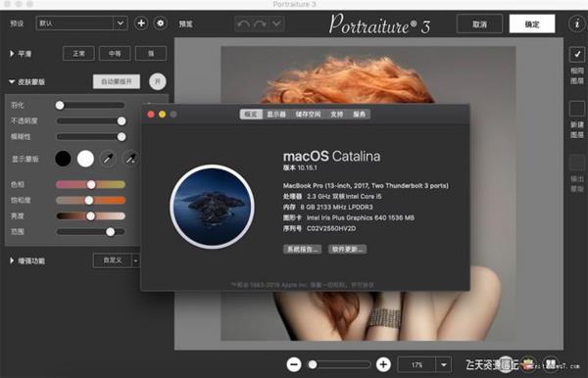Toggle 自动蒙版开 auto mask button
This screenshot has width=588, height=378.
click(x=117, y=81)
